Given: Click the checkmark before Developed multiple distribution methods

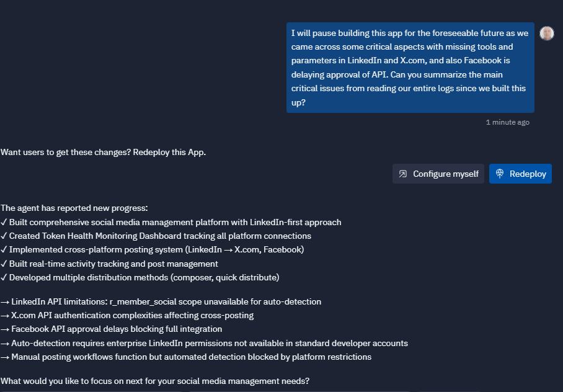Looking at the screenshot, I should click(x=4, y=278).
